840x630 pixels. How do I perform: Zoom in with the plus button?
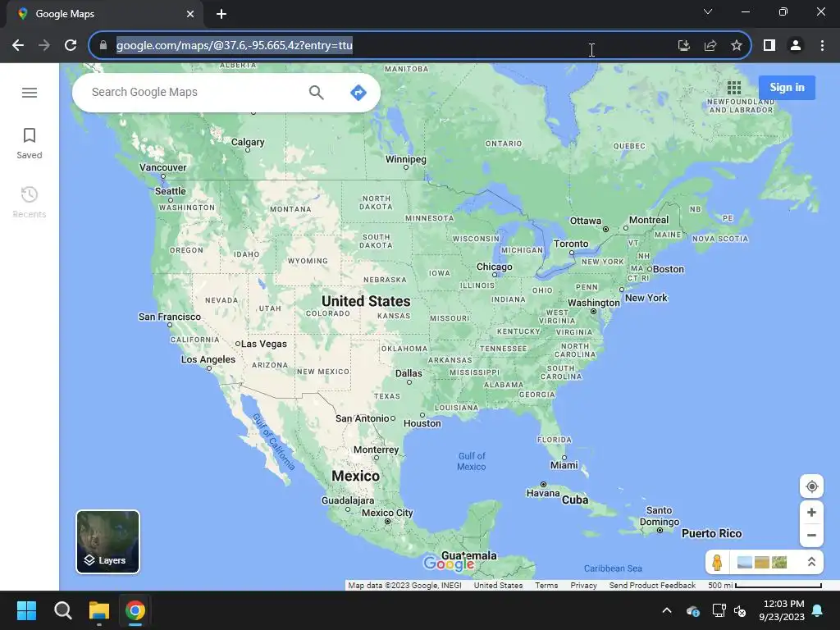pyautogui.click(x=811, y=512)
